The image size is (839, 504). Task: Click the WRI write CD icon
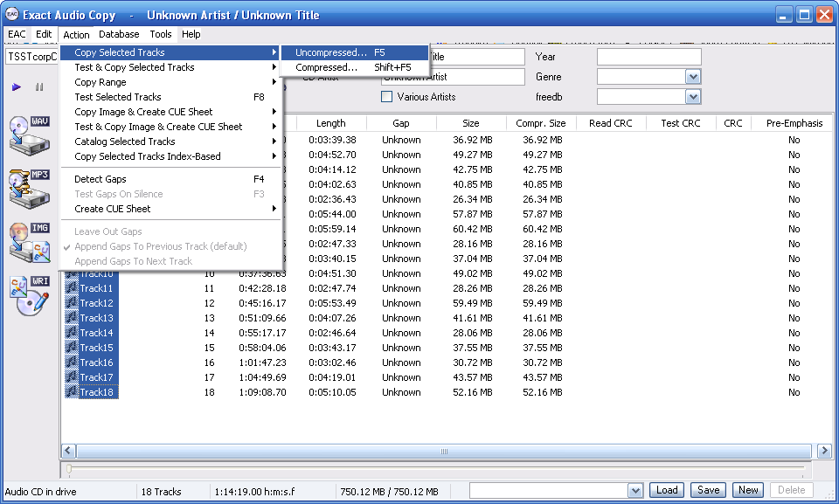tap(30, 295)
